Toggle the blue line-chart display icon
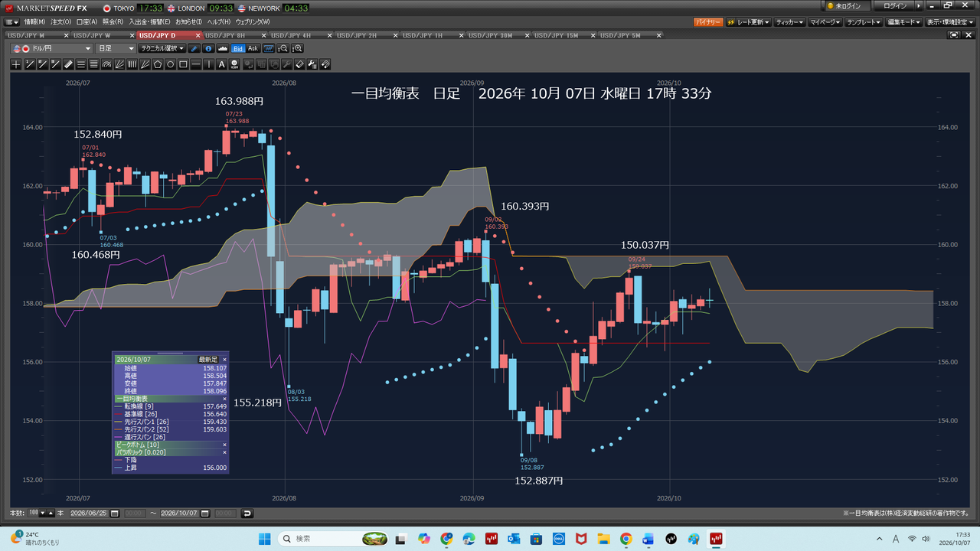 point(269,48)
